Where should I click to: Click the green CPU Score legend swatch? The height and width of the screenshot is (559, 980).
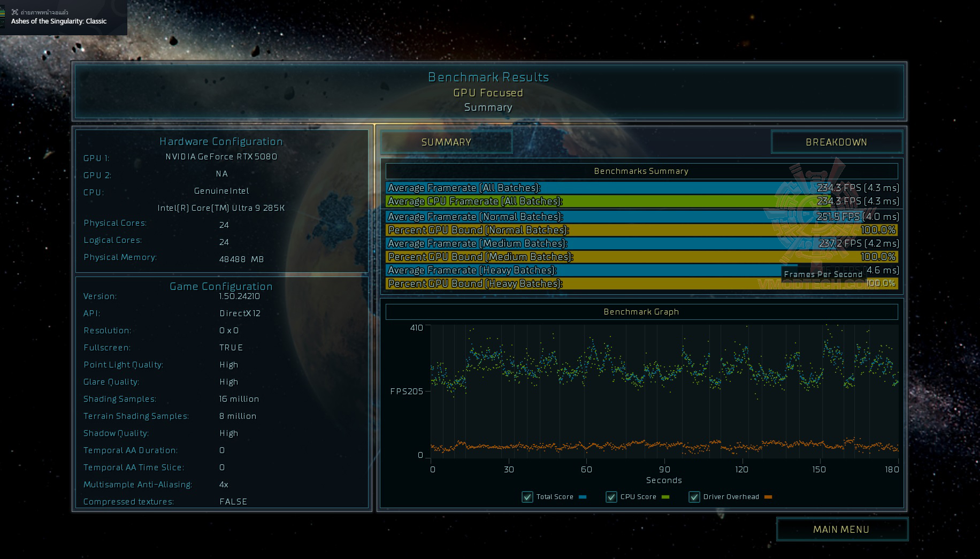click(665, 497)
